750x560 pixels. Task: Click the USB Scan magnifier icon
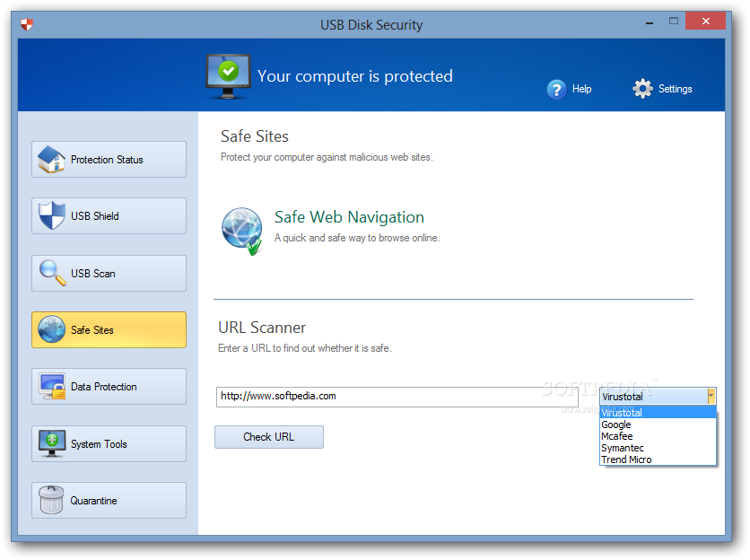pos(52,273)
